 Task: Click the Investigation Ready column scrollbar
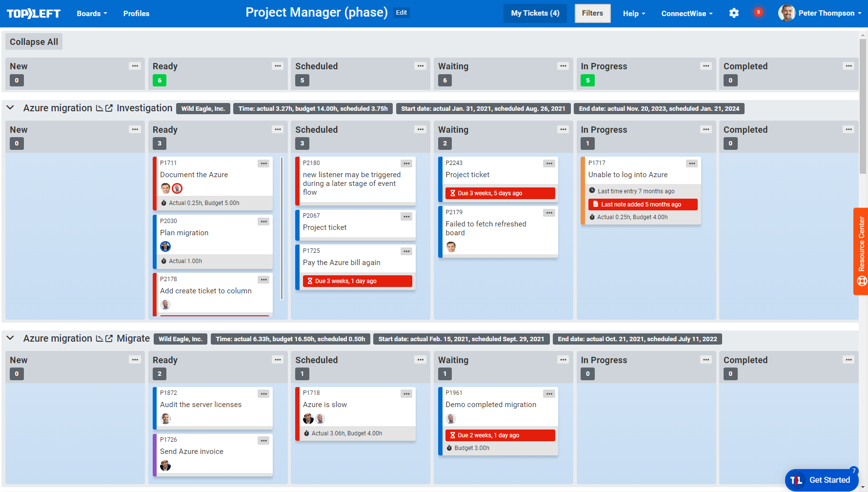[282, 228]
